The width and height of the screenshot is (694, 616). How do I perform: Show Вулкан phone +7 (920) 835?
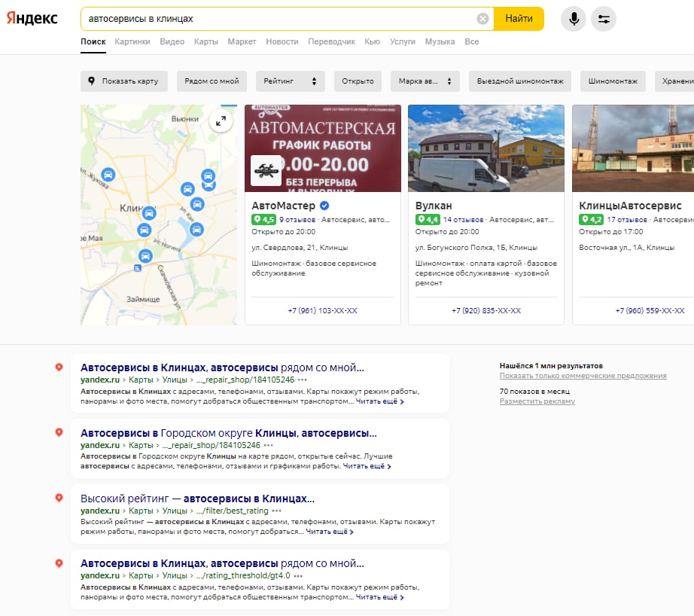point(486,310)
